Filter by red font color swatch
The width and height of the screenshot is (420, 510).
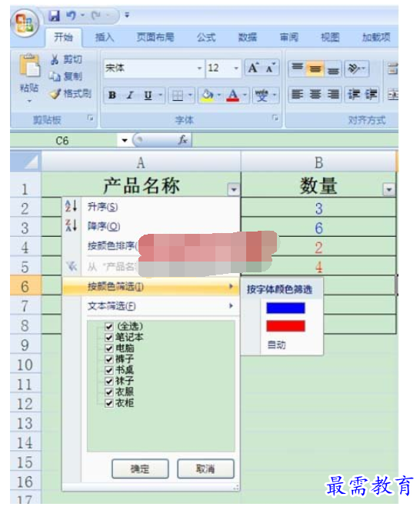point(285,326)
